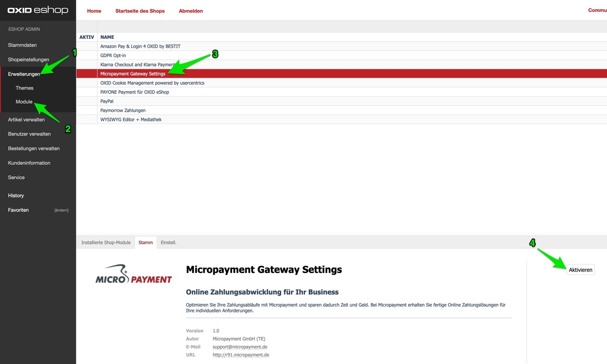
Task: Click the OXID eShop logo
Action: (38, 10)
